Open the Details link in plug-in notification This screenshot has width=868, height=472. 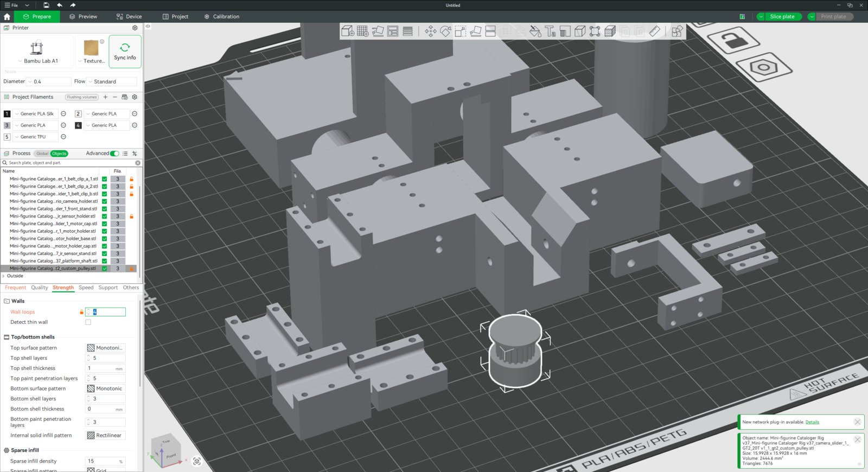tap(812, 422)
